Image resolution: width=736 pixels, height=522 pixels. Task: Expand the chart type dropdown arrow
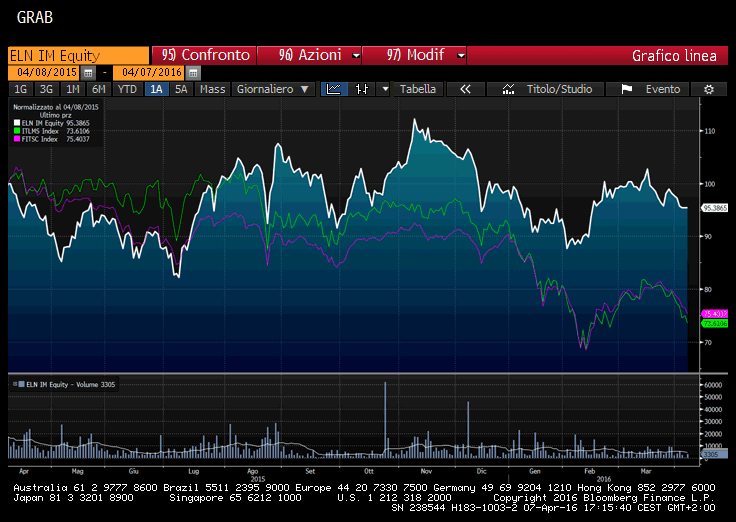coord(385,89)
